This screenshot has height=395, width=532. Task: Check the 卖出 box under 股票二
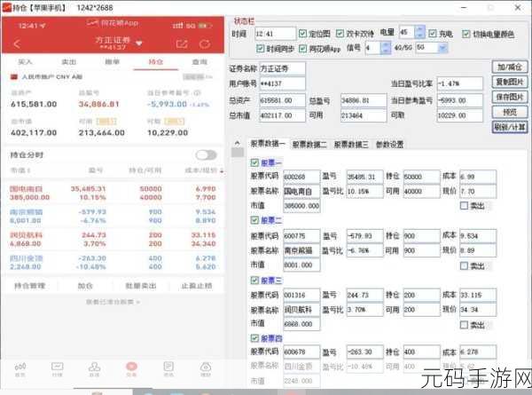point(464,265)
